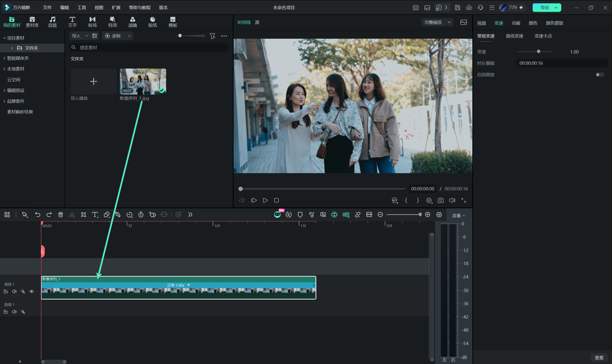
Task: Expand the 智能媒体夹 tree item
Action: tap(4, 58)
